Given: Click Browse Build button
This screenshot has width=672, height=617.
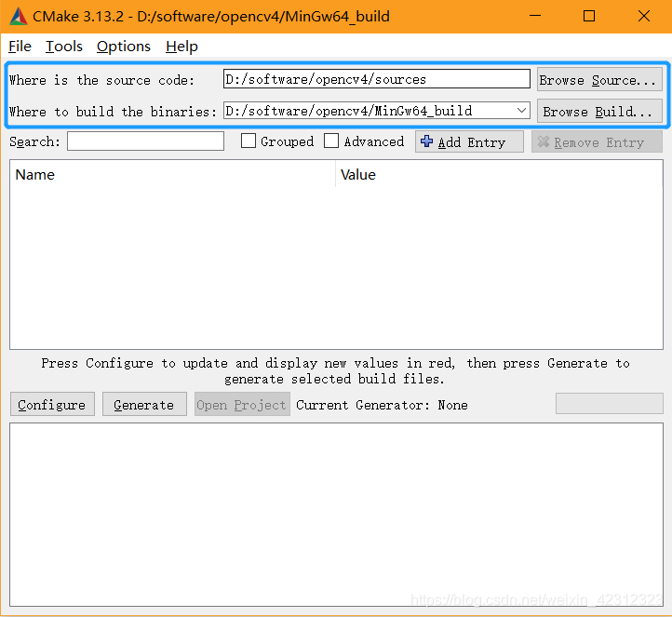Looking at the screenshot, I should click(x=599, y=111).
